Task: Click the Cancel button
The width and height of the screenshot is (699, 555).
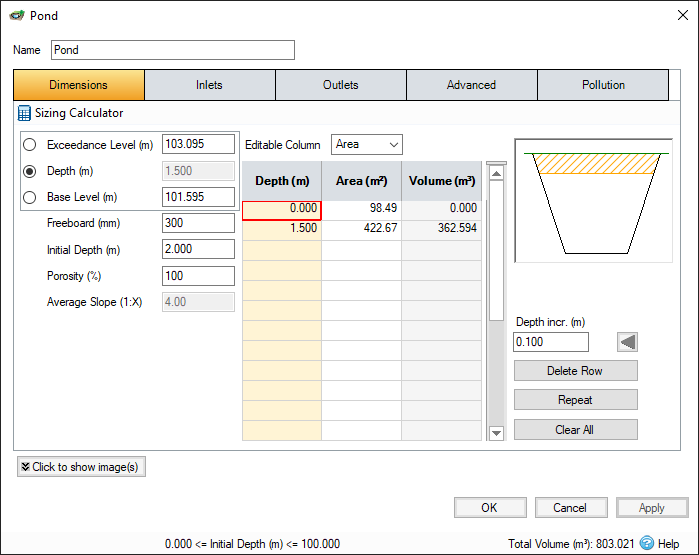Action: (571, 508)
